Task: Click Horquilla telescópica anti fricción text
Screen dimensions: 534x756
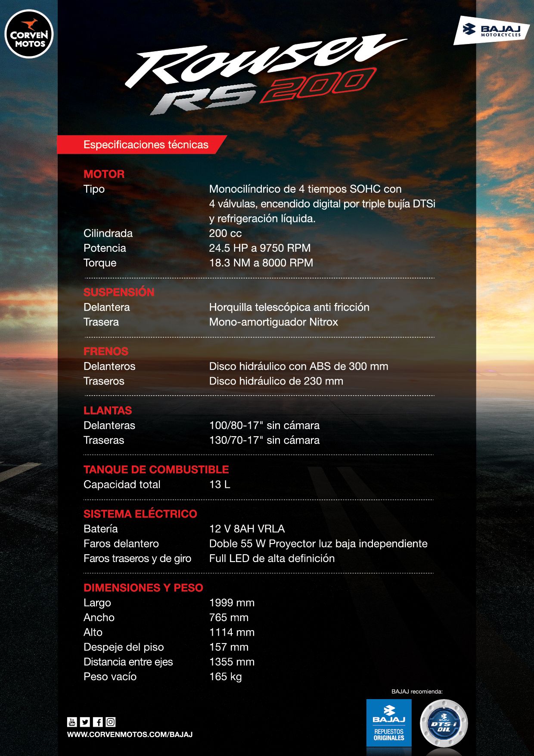Action: click(x=289, y=307)
